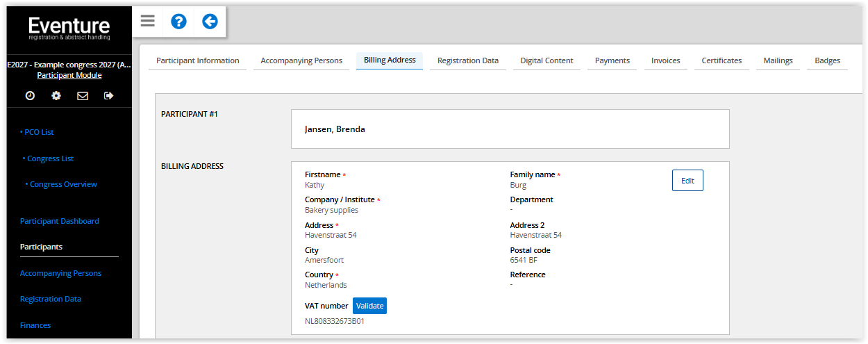Click the envelope mail icon in sidebar
The height and width of the screenshot is (344, 868).
(83, 96)
